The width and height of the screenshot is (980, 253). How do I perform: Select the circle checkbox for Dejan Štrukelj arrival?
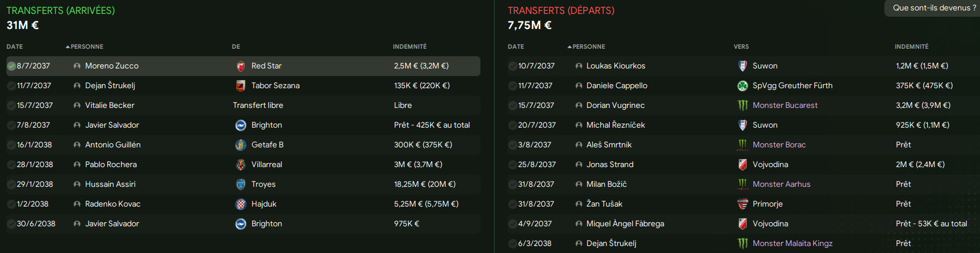11,86
